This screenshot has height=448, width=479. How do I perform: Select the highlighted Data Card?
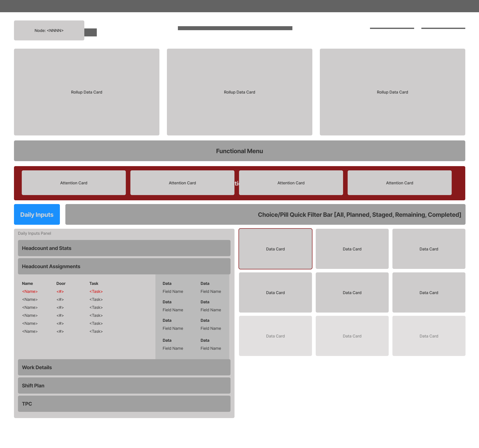tap(275, 249)
